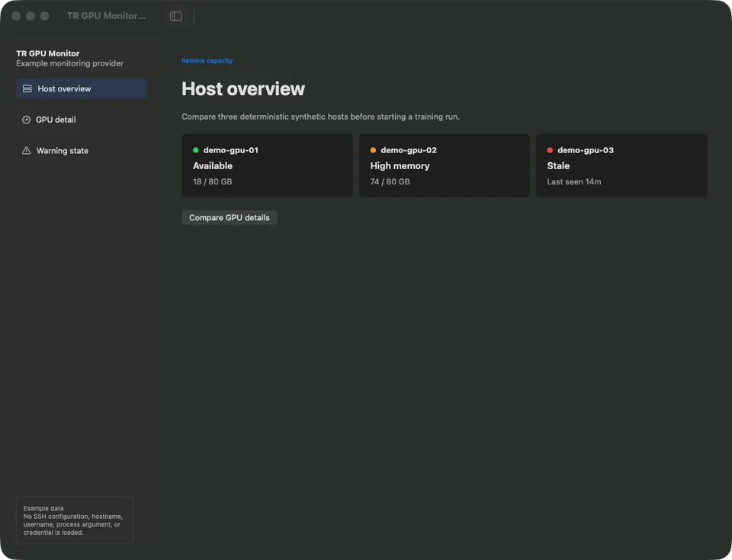732x560 pixels.
Task: Click the GPU detail gauge icon
Action: (26, 120)
